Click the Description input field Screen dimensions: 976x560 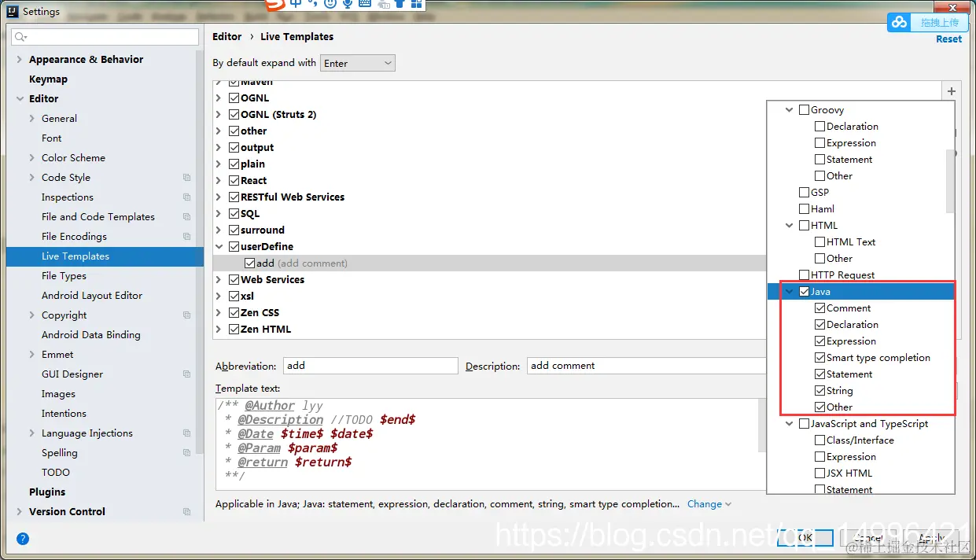[x=646, y=366]
